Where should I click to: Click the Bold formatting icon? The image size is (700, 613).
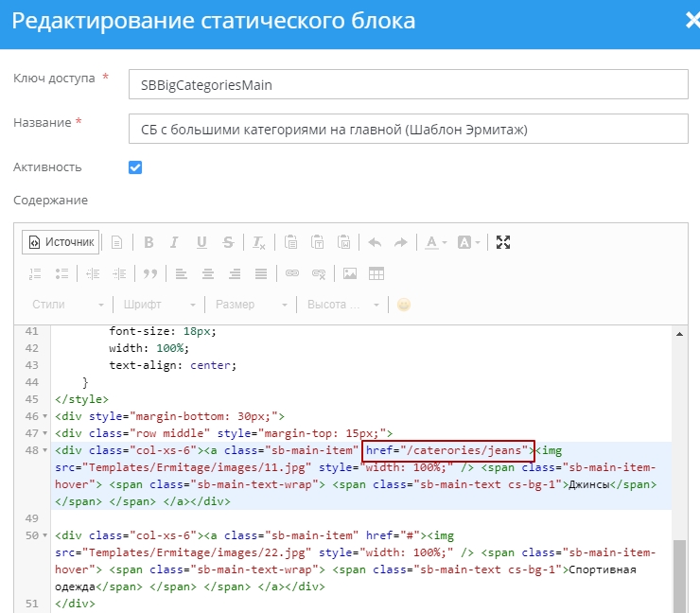coord(149,242)
